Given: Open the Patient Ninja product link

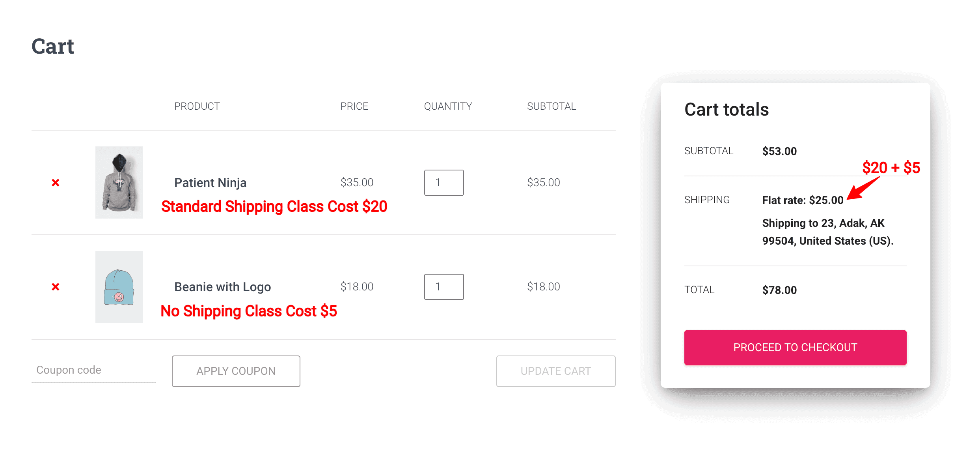Looking at the screenshot, I should click(210, 183).
